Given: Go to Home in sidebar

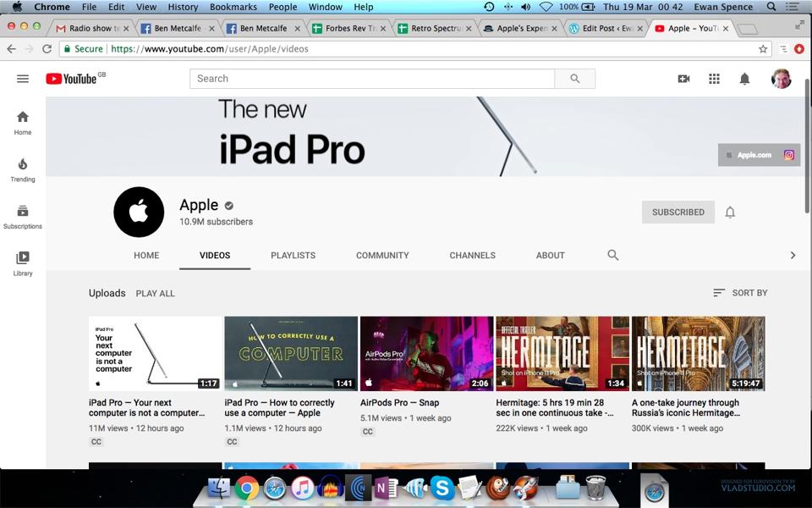Looking at the screenshot, I should point(22,124).
